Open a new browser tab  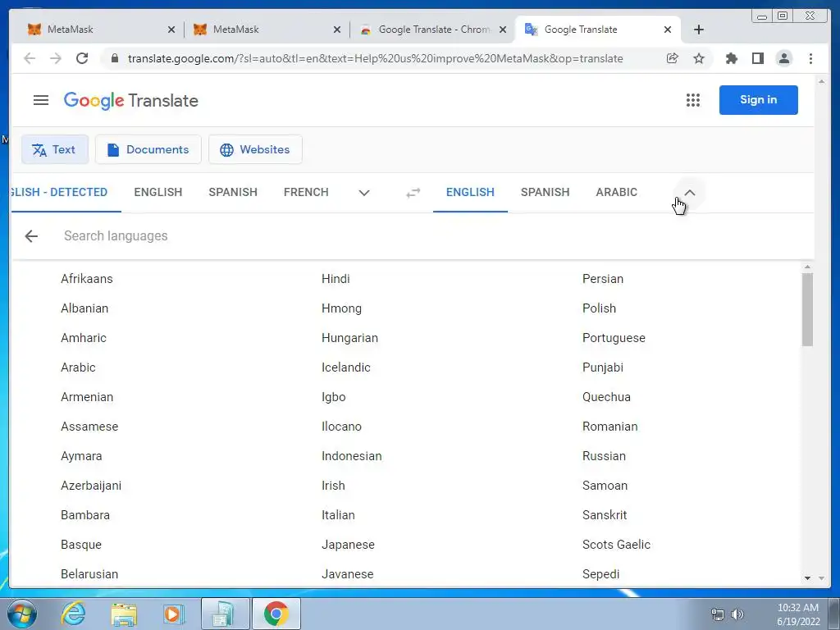699,30
